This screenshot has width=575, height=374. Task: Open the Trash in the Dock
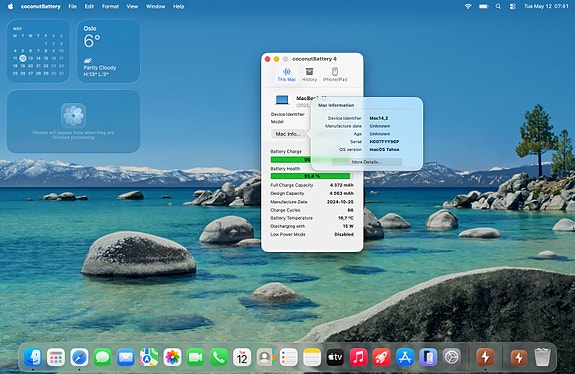pyautogui.click(x=542, y=357)
